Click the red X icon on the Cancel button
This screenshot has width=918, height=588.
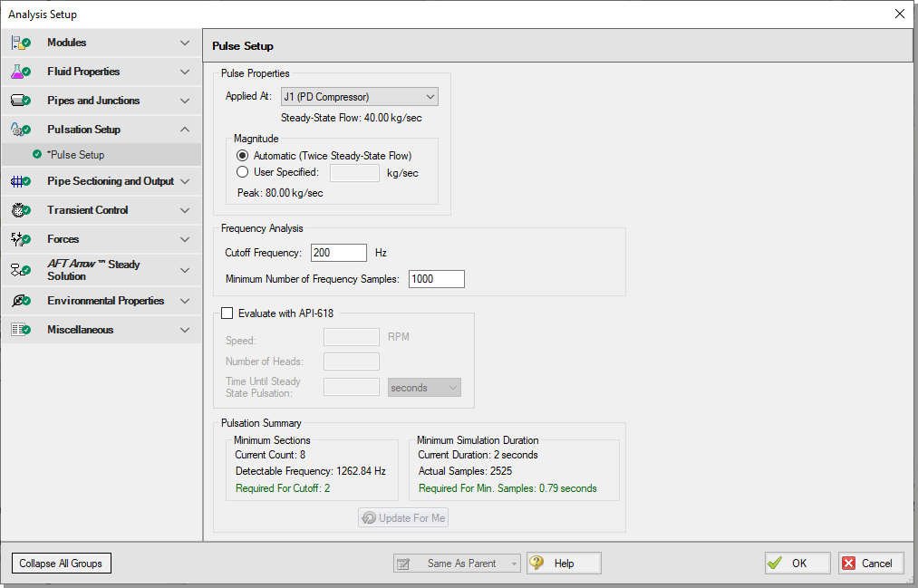tap(848, 563)
